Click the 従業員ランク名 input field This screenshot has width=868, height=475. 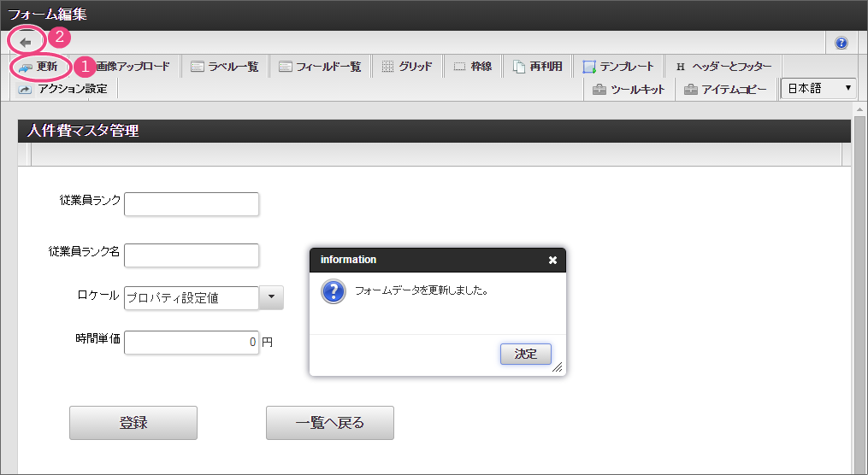tap(192, 255)
